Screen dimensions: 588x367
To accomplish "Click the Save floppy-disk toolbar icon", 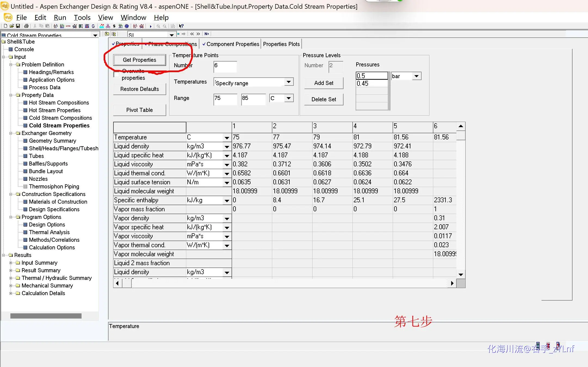I will (x=18, y=26).
